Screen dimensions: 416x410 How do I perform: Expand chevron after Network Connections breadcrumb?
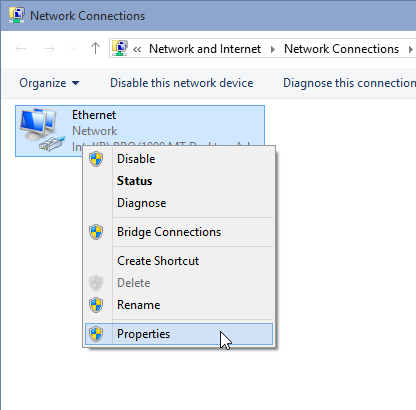tap(411, 49)
